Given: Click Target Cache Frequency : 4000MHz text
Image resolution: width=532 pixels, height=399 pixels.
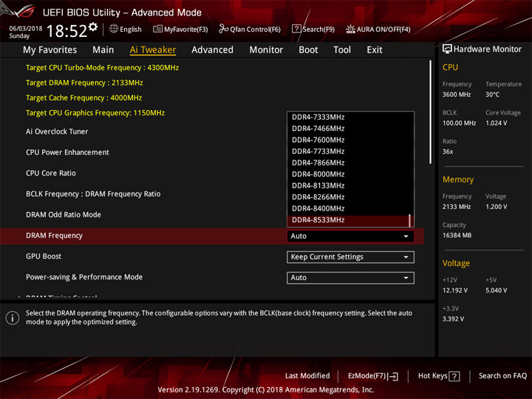Looking at the screenshot, I should [83, 98].
